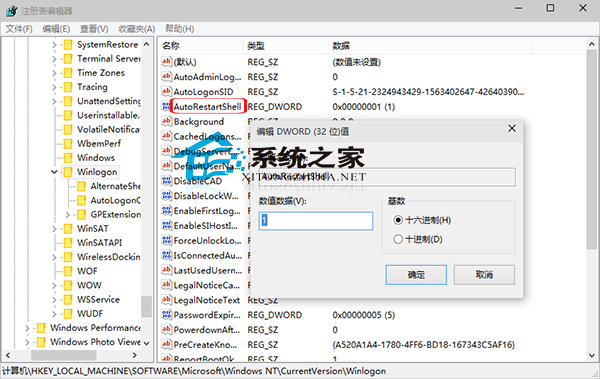This screenshot has width=600, height=379.
Task: Select the VolatileNotifica tree item
Action: tap(109, 130)
